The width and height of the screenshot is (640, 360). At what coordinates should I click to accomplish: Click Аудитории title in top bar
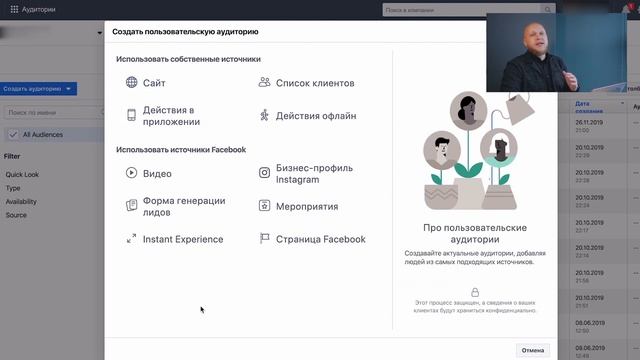click(38, 9)
